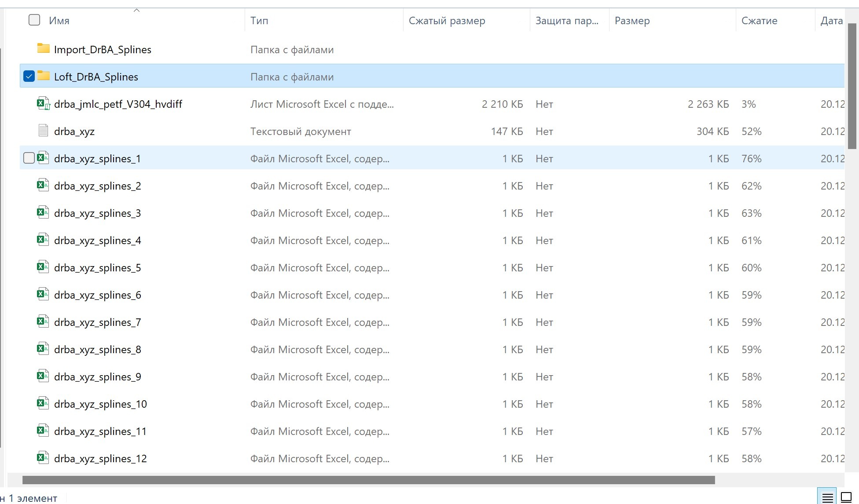
Task: Click the drba_xyz_splines_8 file icon
Action: pos(43,349)
